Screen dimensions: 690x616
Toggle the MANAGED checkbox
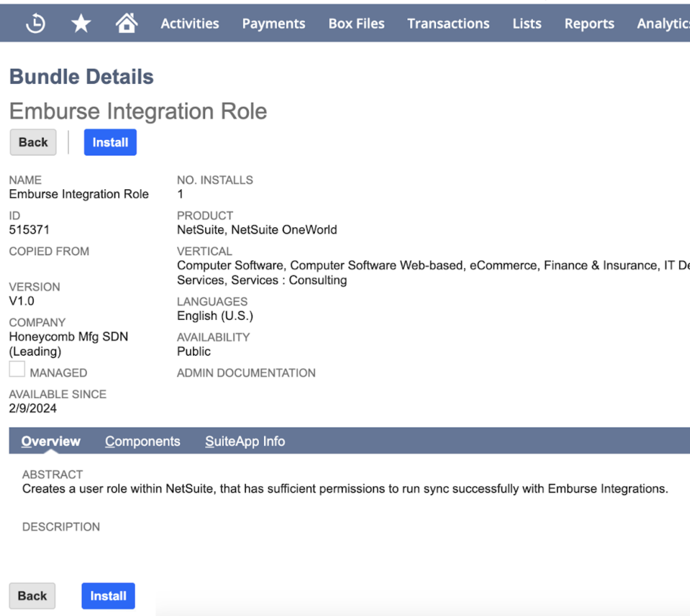pos(16,369)
